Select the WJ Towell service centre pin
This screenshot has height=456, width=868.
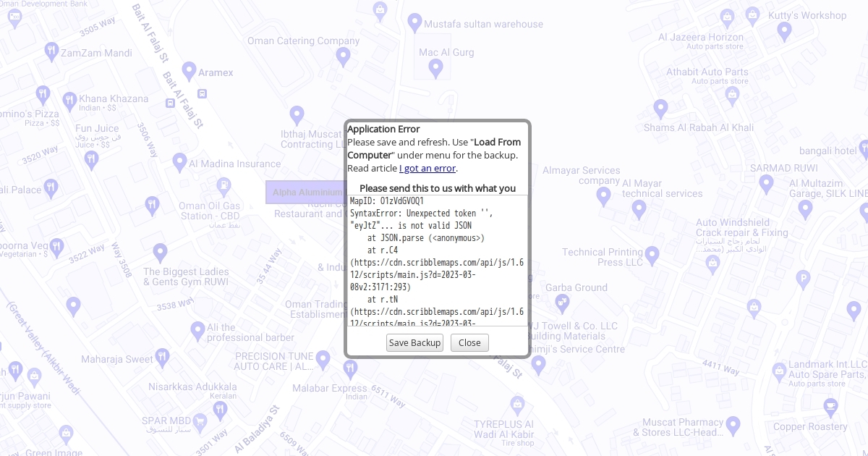pos(538,366)
